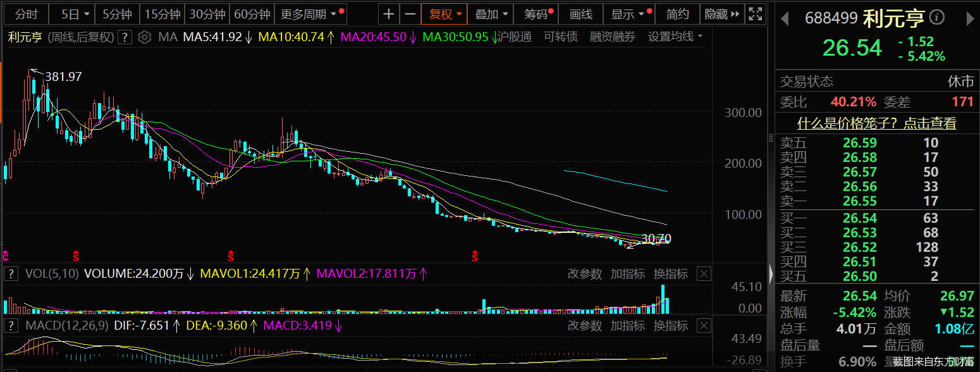Click 金额 value 1.08亿
980x372 pixels.
tap(953, 329)
